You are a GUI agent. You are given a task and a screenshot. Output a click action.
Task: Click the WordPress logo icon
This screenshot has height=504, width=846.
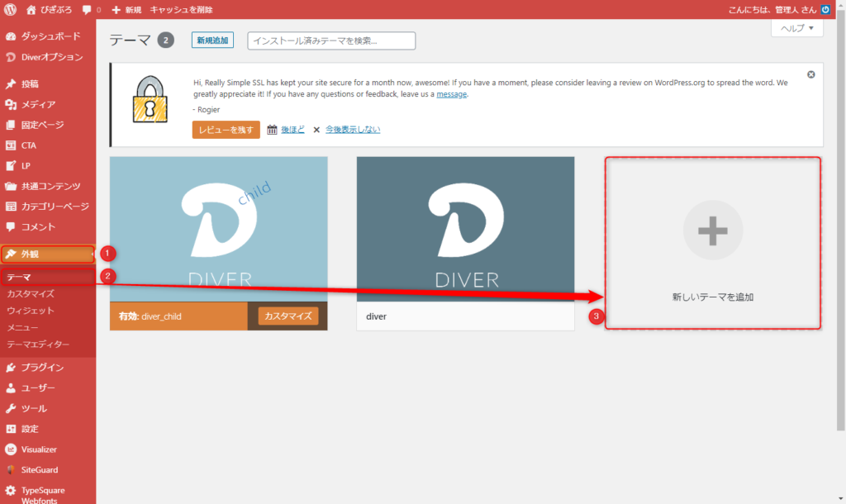tap(10, 10)
